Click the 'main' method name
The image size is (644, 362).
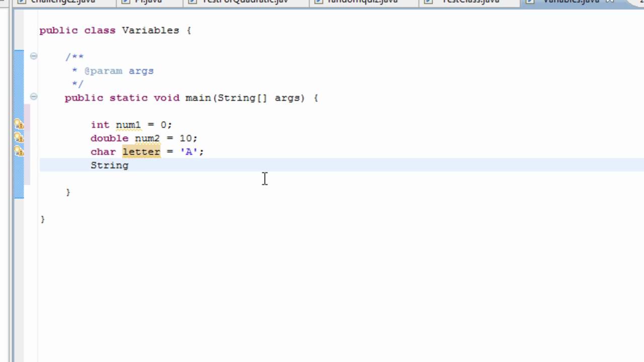[x=198, y=98]
